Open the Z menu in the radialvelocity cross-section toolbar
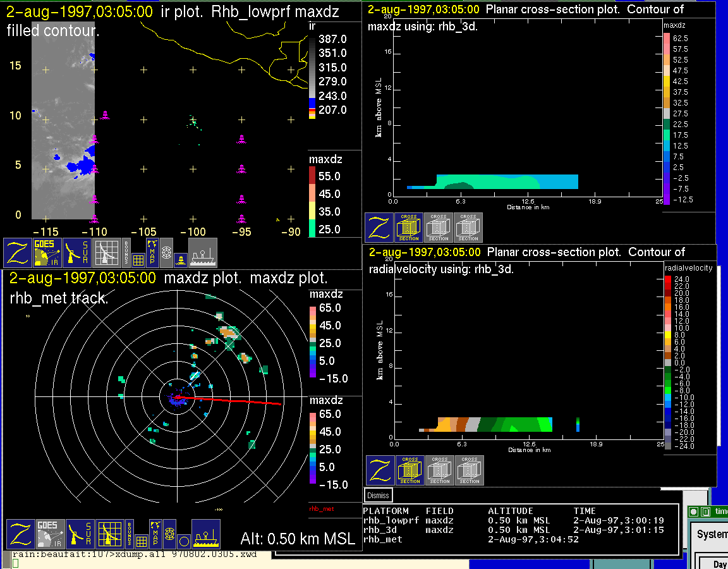The height and width of the screenshot is (569, 728). [x=380, y=470]
